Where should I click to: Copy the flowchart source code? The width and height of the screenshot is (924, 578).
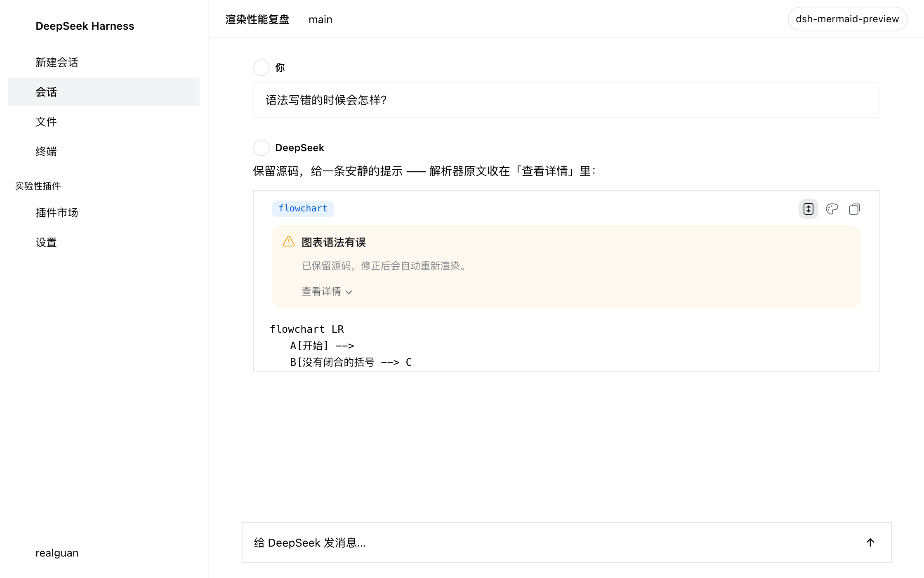(x=854, y=209)
